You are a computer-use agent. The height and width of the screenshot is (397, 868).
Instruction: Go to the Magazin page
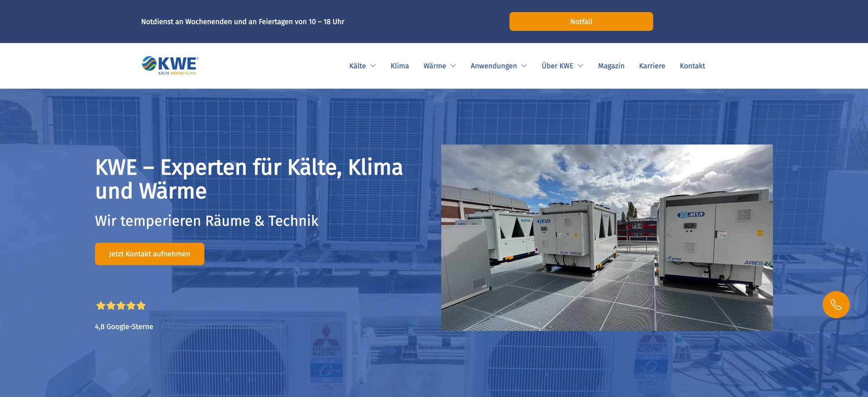click(x=611, y=66)
